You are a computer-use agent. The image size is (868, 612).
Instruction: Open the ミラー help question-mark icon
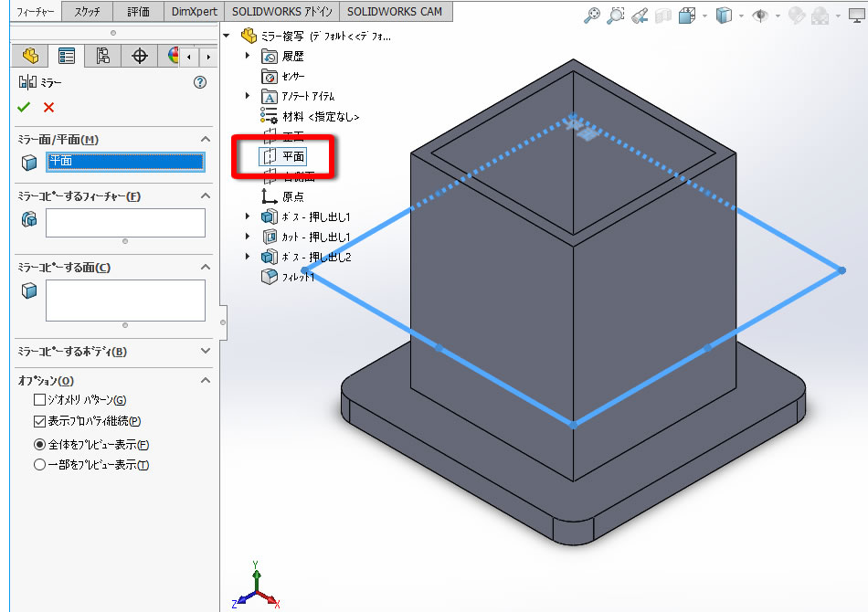coord(200,82)
